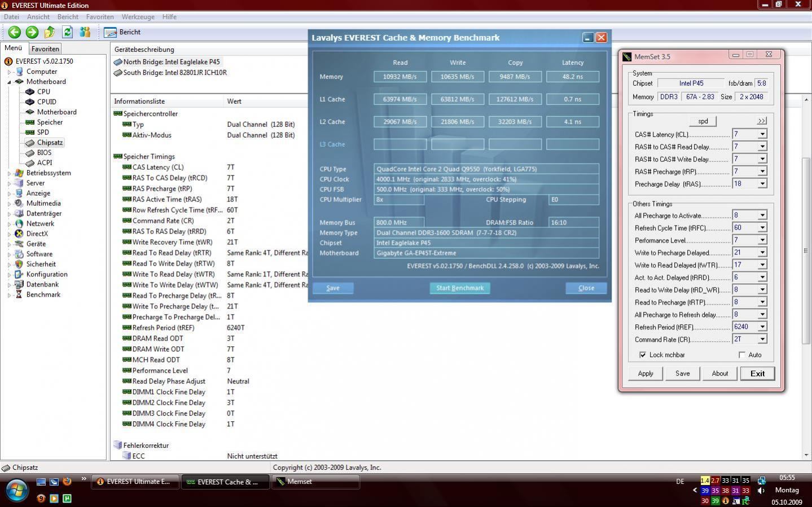
Task: Click the users icon in the EVEREST toolbar
Action: [85, 32]
